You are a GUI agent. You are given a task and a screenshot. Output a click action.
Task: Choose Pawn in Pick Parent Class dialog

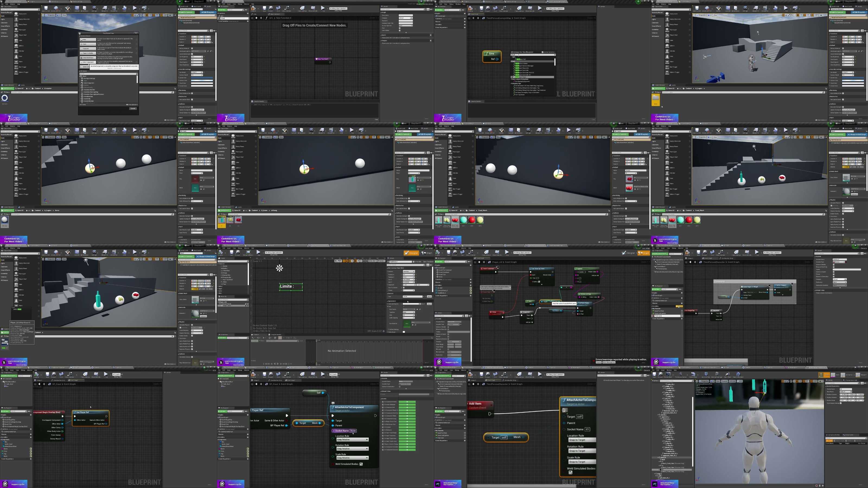88,44
